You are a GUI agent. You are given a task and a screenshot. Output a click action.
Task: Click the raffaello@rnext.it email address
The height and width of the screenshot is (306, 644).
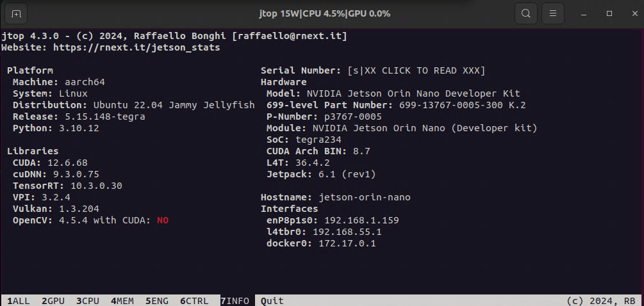pos(292,36)
